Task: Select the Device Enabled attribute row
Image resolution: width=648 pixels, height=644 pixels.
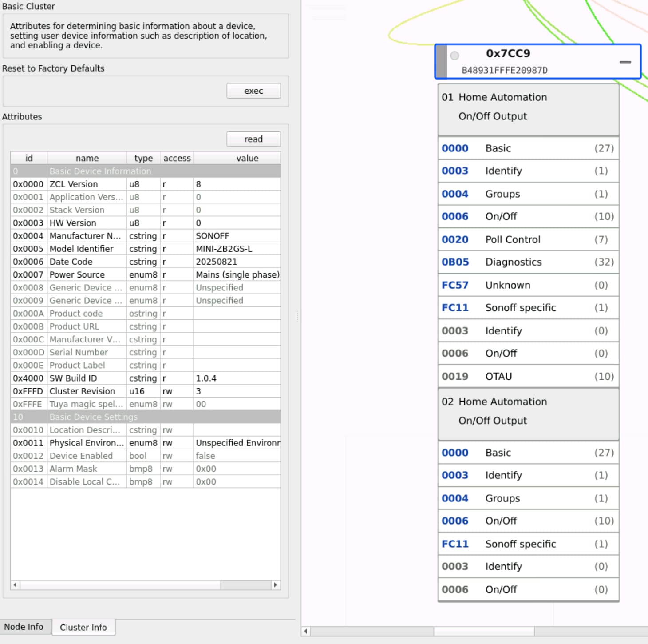Action: pyautogui.click(x=145, y=456)
